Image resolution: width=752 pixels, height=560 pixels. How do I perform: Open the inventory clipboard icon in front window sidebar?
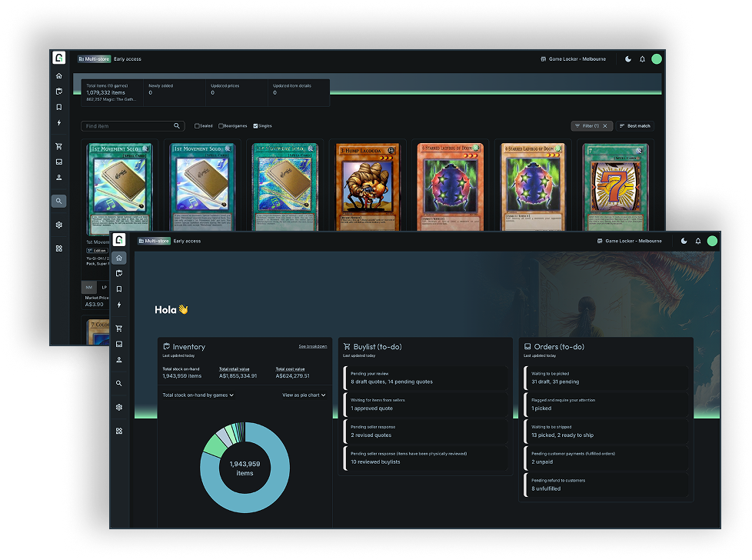(119, 273)
